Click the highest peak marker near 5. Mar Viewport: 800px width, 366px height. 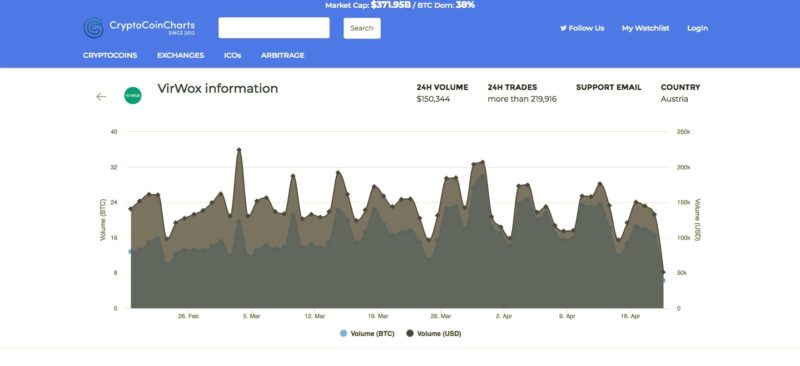pyautogui.click(x=239, y=150)
